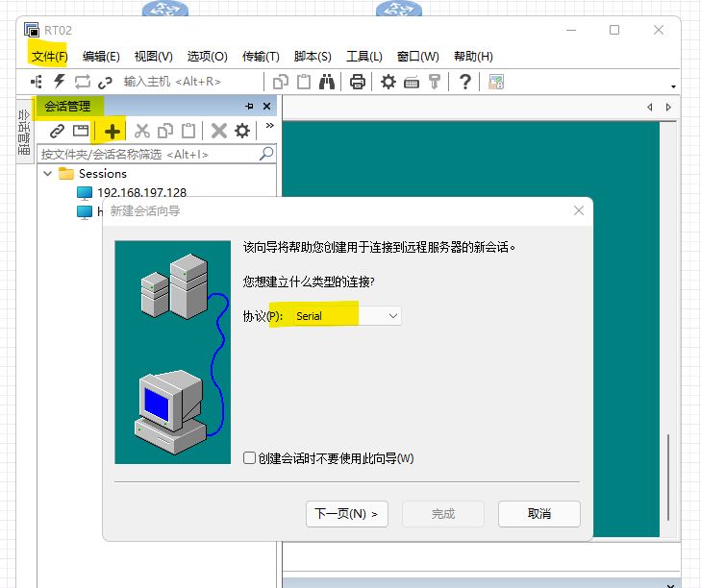Expand the session manager toolbar overflow chevron
The width and height of the screenshot is (701, 588).
point(269,126)
